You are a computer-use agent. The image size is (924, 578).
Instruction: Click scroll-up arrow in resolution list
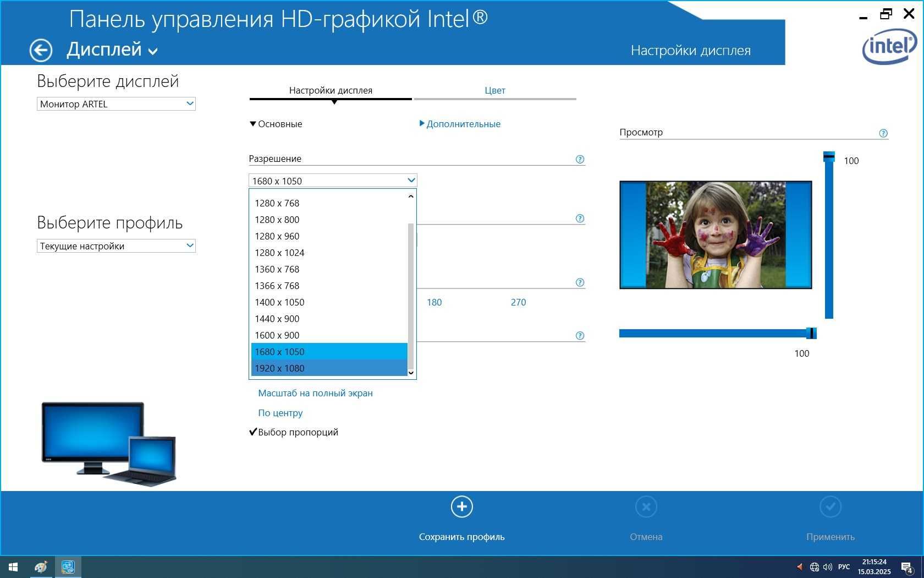(411, 197)
